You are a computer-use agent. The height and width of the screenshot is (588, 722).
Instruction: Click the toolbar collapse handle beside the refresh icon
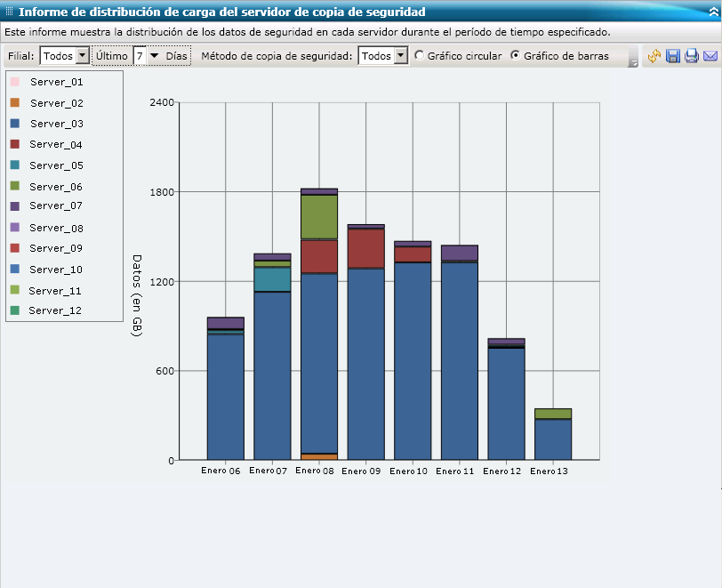tap(632, 56)
